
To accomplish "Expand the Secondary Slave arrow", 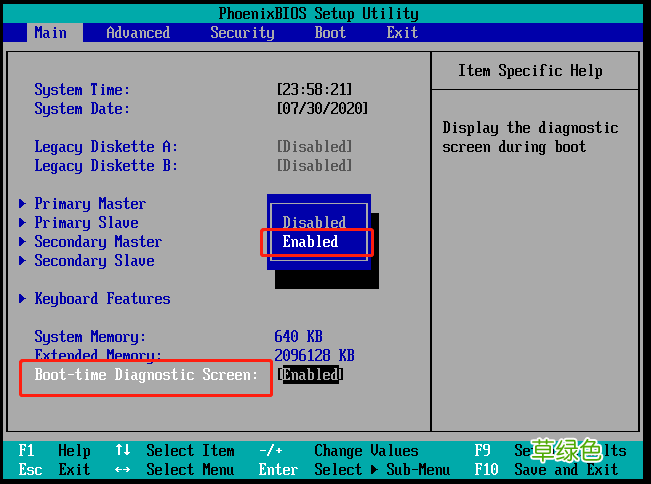I will pyautogui.click(x=22, y=261).
